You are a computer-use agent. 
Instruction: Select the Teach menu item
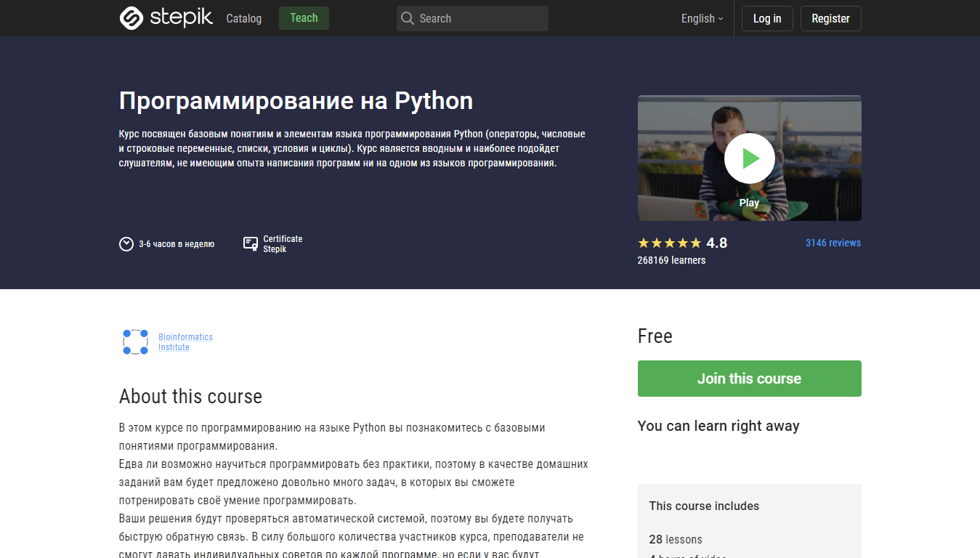click(x=304, y=18)
